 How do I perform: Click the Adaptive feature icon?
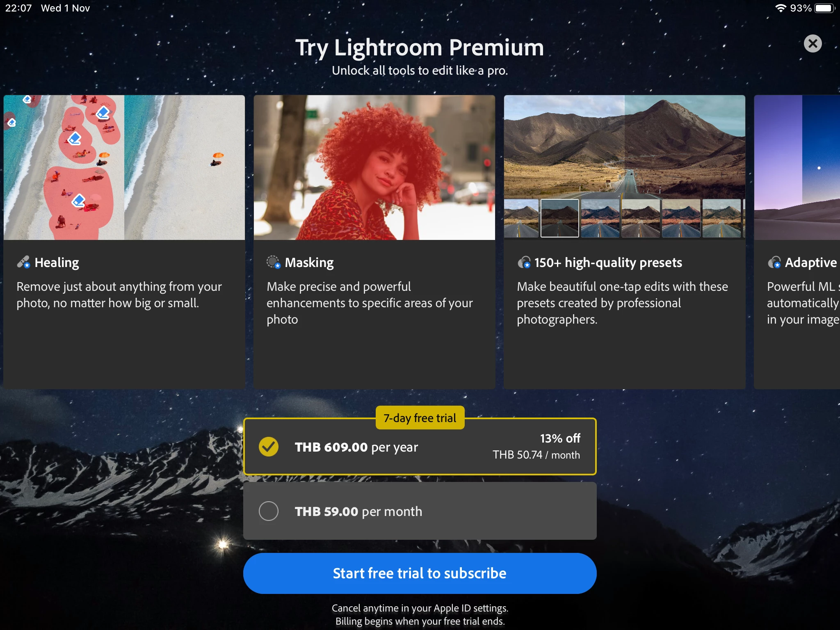[x=774, y=262]
